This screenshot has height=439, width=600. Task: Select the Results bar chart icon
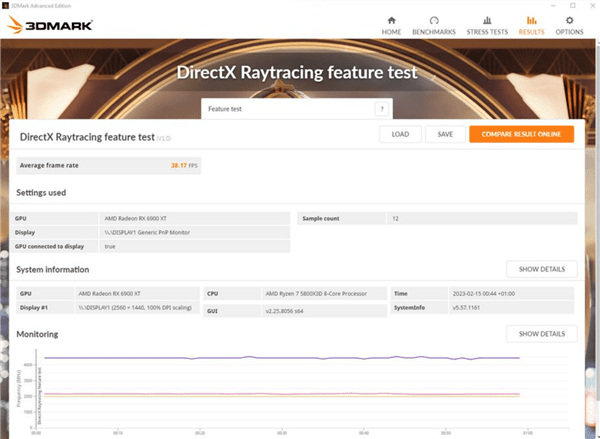coord(531,21)
